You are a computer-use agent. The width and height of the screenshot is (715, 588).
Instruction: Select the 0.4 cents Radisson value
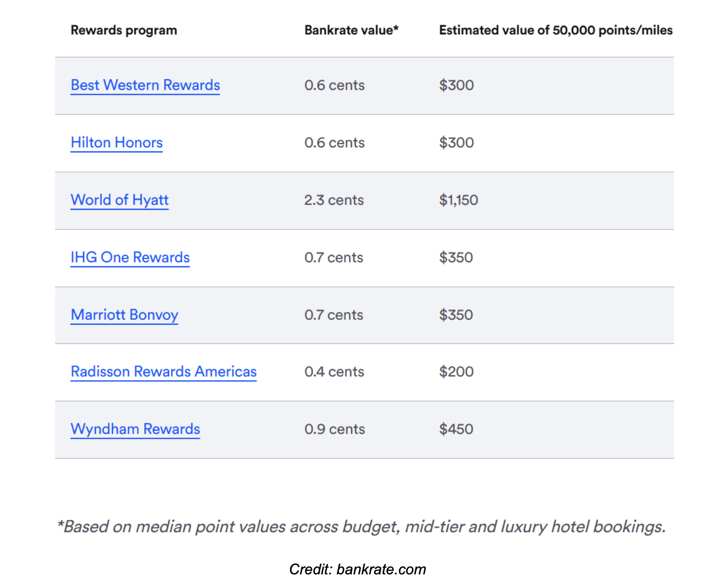[334, 372]
